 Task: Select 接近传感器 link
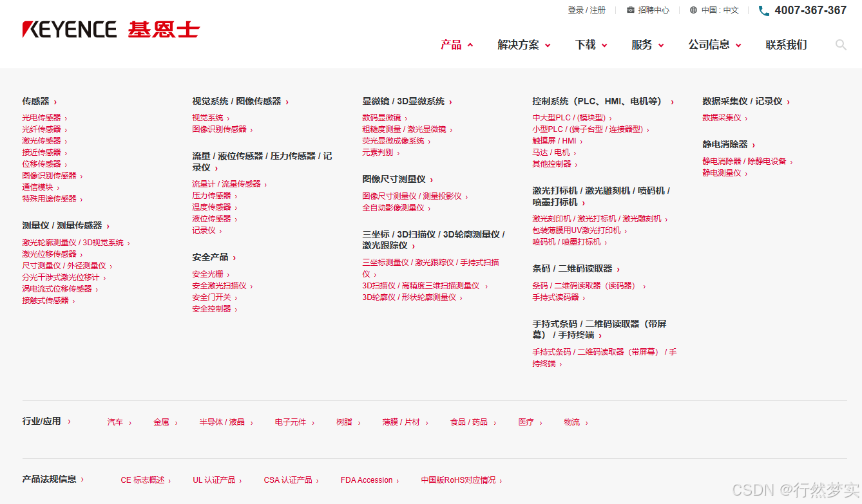[x=44, y=153]
